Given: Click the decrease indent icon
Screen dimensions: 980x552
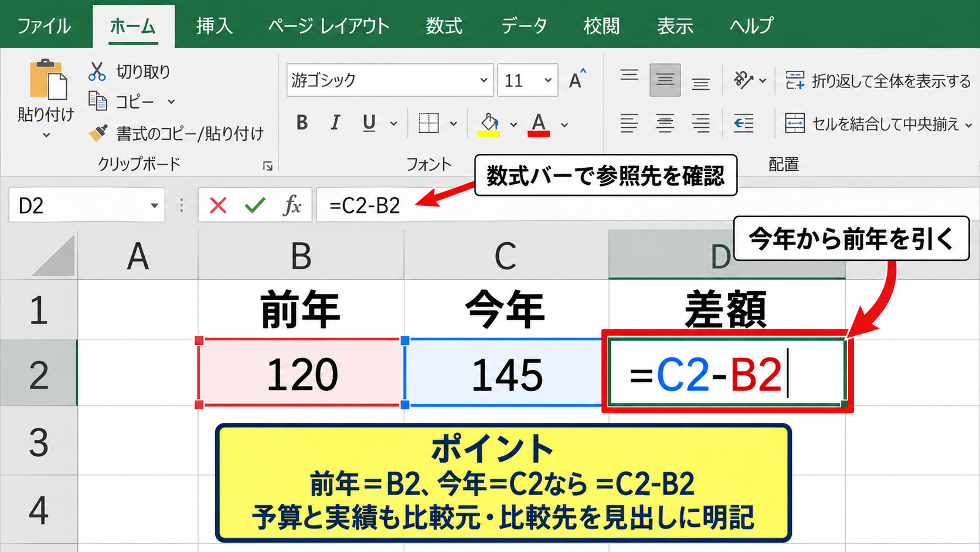Looking at the screenshot, I should [x=744, y=123].
